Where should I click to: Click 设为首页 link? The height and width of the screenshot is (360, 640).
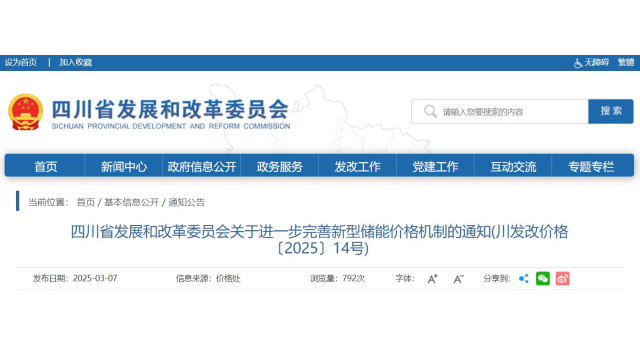[x=21, y=62]
